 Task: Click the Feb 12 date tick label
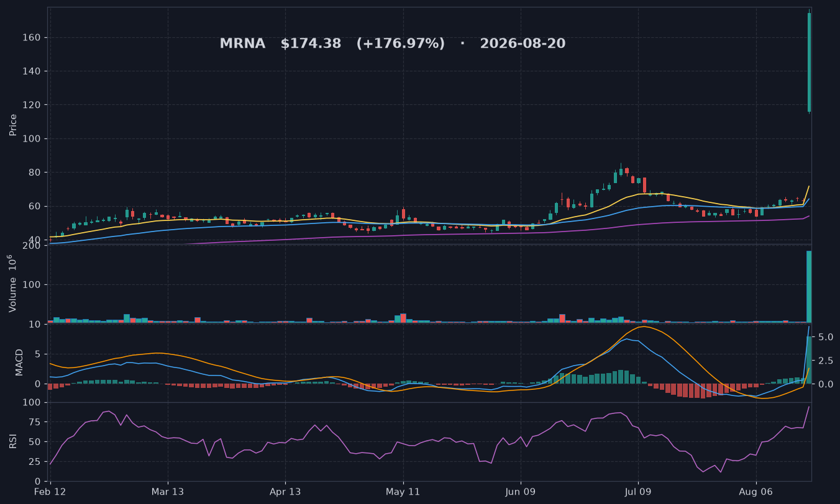(x=50, y=492)
